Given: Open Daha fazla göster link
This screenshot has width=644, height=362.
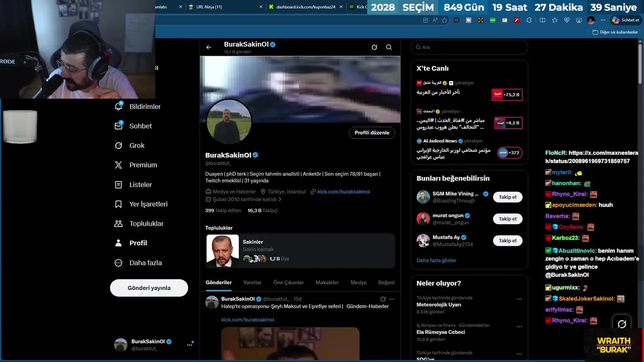Looking at the screenshot, I should point(436,260).
